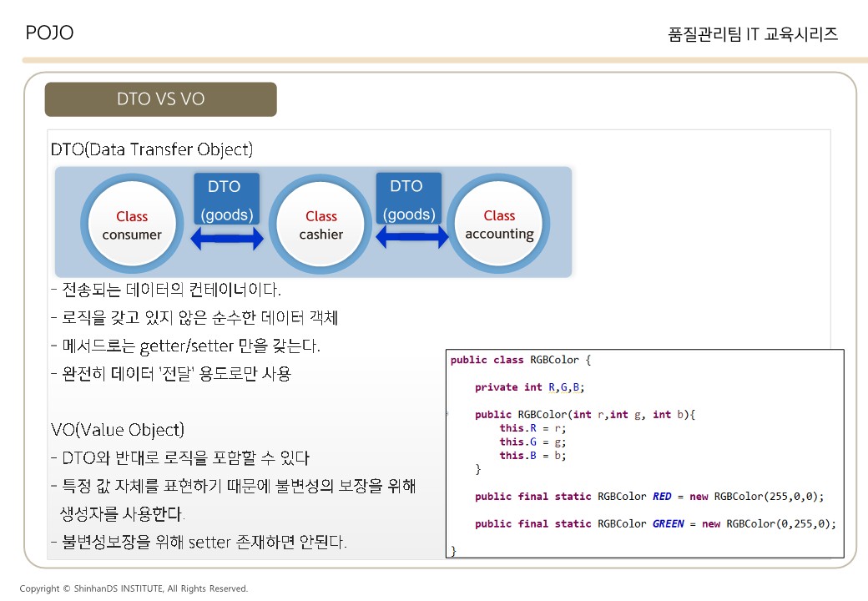Screen dimensions: 868x601
Task: Click the RED constant declaration line
Action: [x=649, y=497]
